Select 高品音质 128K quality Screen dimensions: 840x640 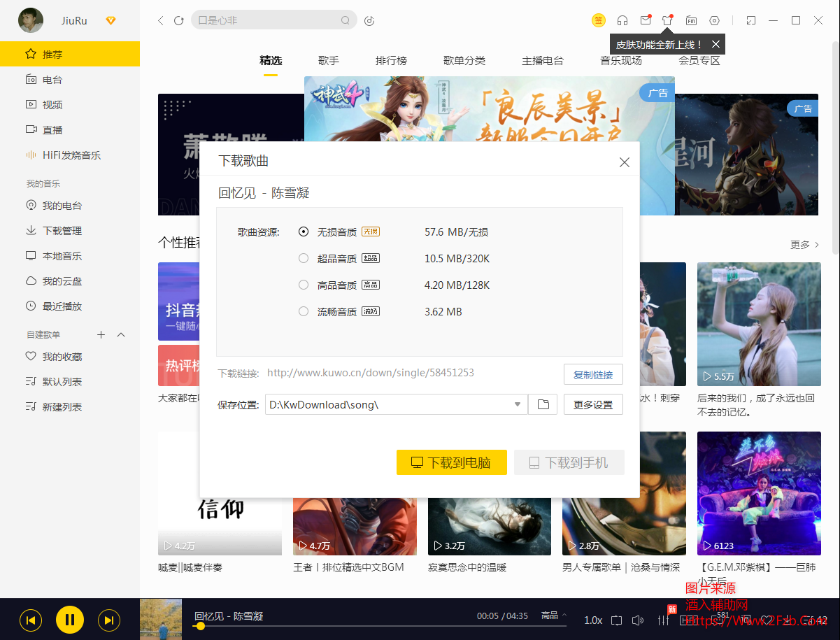pyautogui.click(x=304, y=285)
